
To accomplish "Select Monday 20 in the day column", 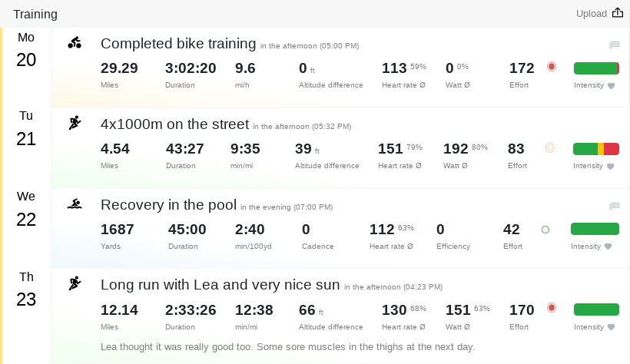I will 26,51.
